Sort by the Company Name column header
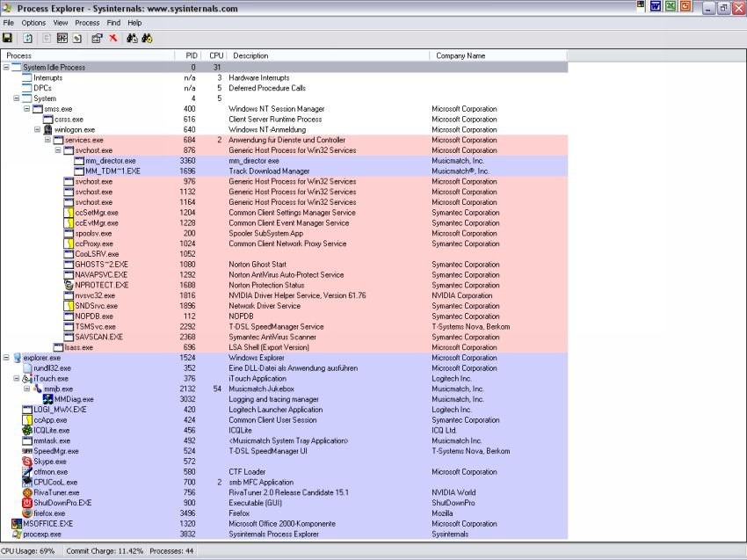 [x=498, y=55]
